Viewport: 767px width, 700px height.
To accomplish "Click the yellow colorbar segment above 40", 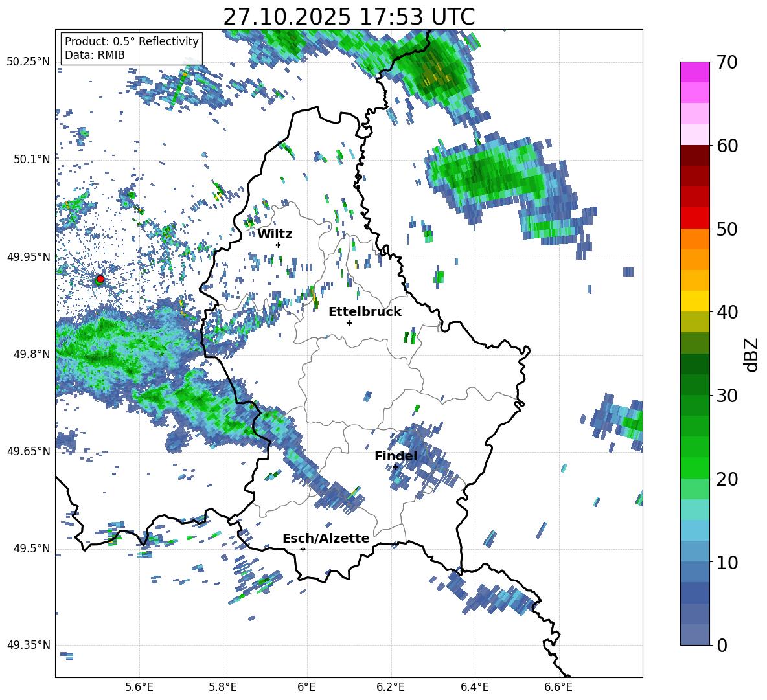I will [694, 301].
